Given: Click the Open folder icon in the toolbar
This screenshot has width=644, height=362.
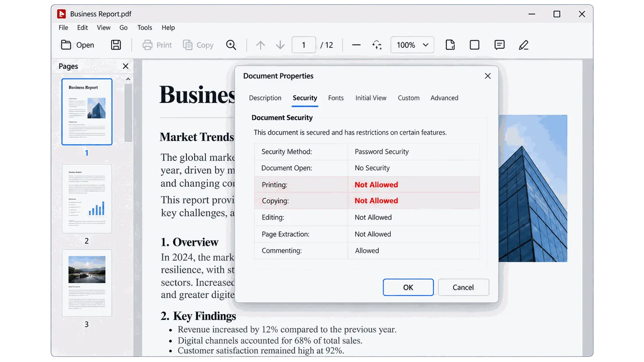Looking at the screenshot, I should (x=66, y=45).
